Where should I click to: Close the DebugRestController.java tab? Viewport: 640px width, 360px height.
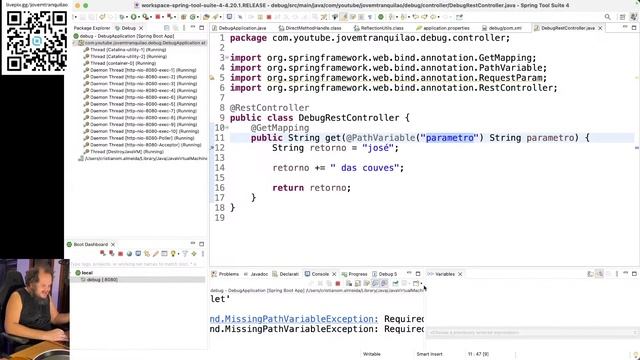pos(600,28)
